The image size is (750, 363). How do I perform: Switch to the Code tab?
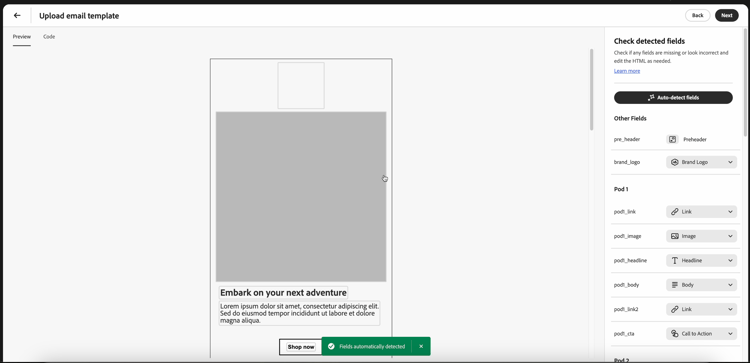[x=49, y=37]
